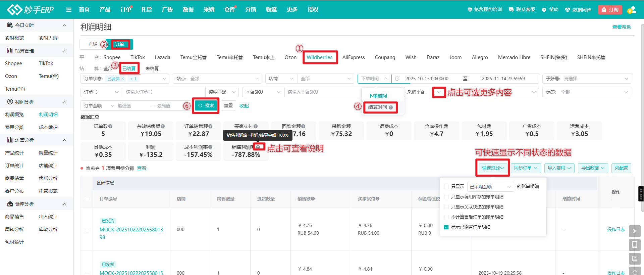Screen dimensions: 644x275
Task: Collapse the 运营分析 sidebar section
Action: click(x=64, y=140)
